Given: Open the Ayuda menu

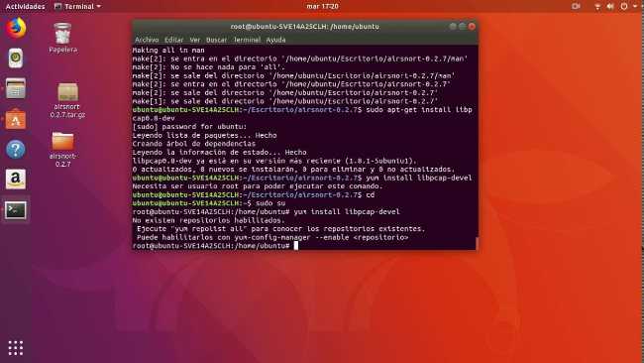Looking at the screenshot, I should pos(275,40).
